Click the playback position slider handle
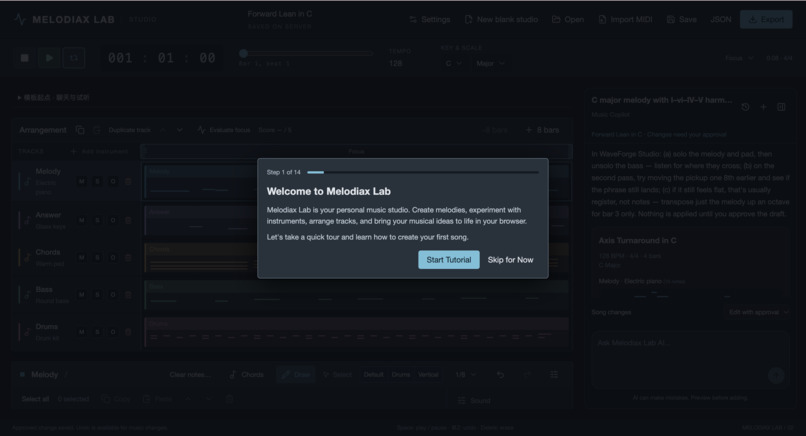 coord(244,53)
